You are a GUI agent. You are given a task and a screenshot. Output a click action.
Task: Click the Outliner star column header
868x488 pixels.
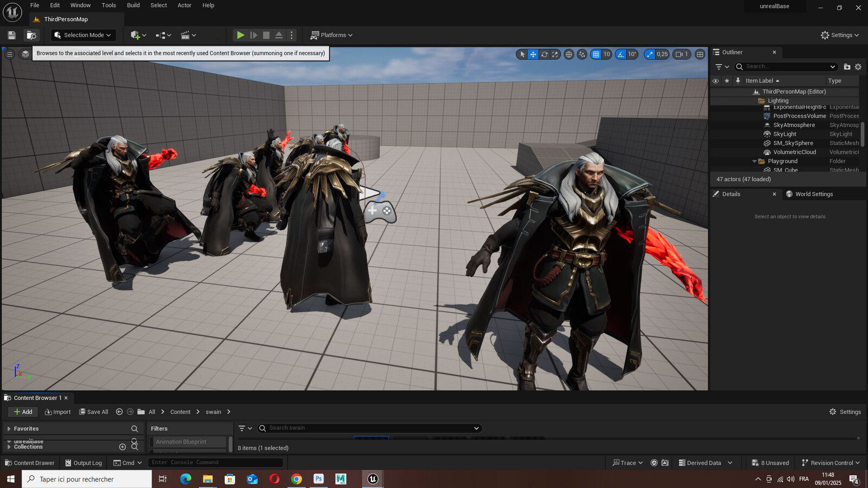(x=727, y=81)
